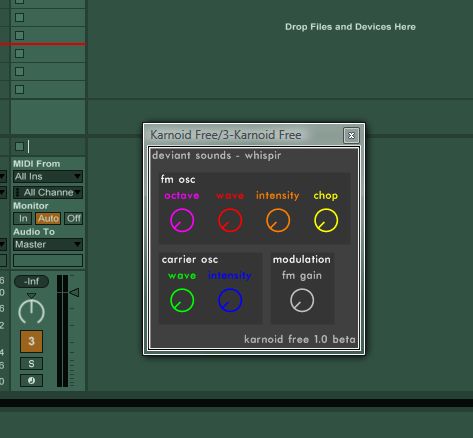Click the yellow chop knob

(326, 220)
